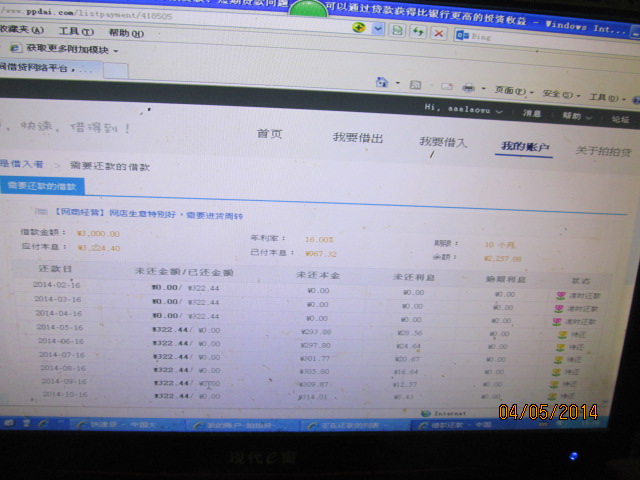This screenshot has height=480, width=640.
Task: Switch to the 正在还款的列表 taskbar window
Action: (354, 426)
